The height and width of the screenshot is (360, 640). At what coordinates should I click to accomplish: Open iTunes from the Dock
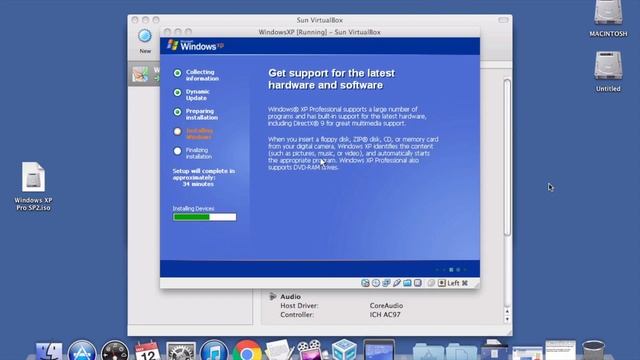point(213,351)
